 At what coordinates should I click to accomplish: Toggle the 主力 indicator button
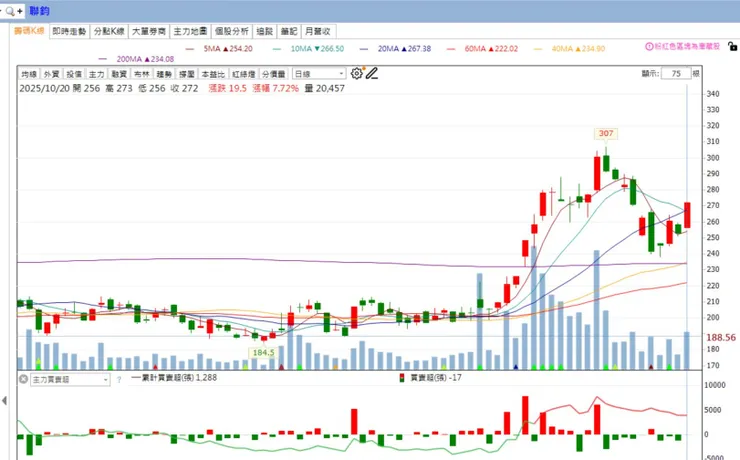coord(97,74)
